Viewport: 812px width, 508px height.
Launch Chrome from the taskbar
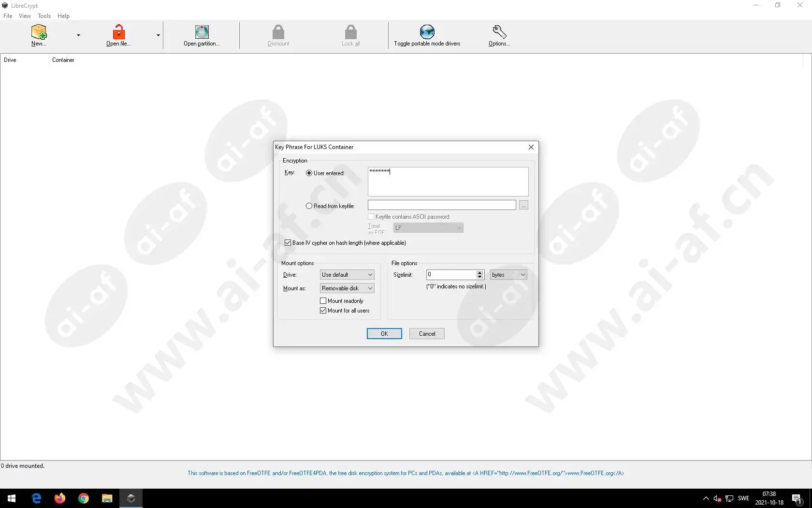click(x=84, y=498)
